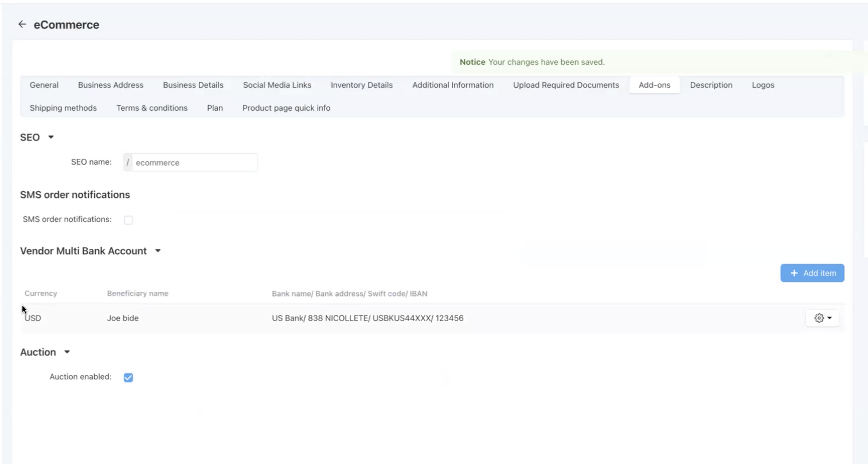Open the Business Address tab
Viewport: 868px width, 464px height.
pos(111,85)
